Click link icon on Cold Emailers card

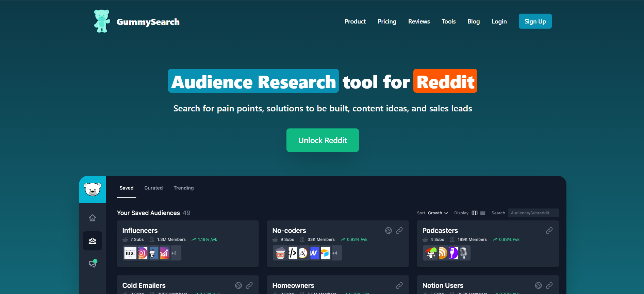point(249,285)
